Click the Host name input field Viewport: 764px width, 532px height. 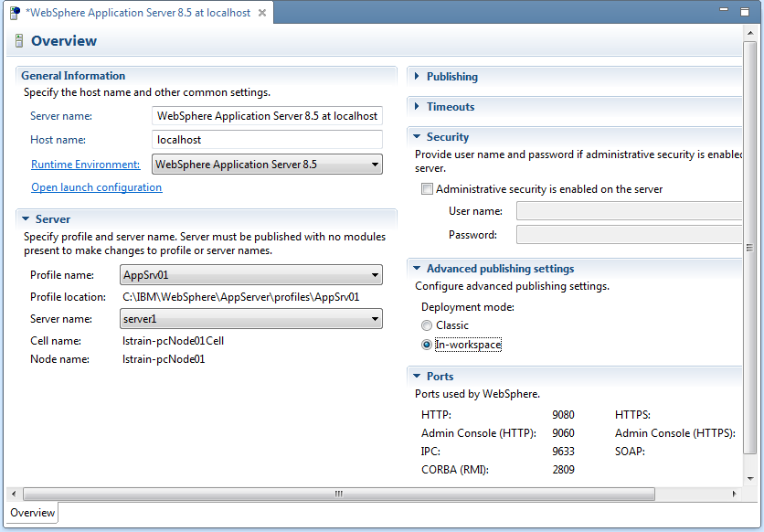point(267,140)
